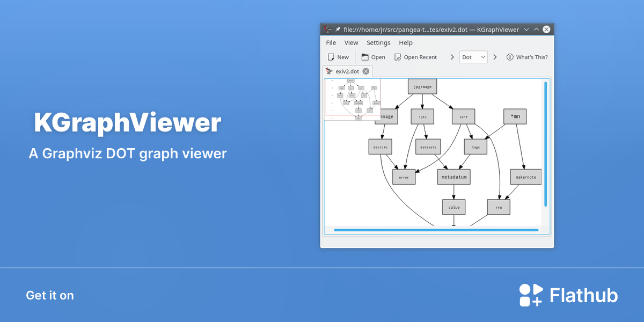Open the Help menu
The image size is (644, 322).
406,43
